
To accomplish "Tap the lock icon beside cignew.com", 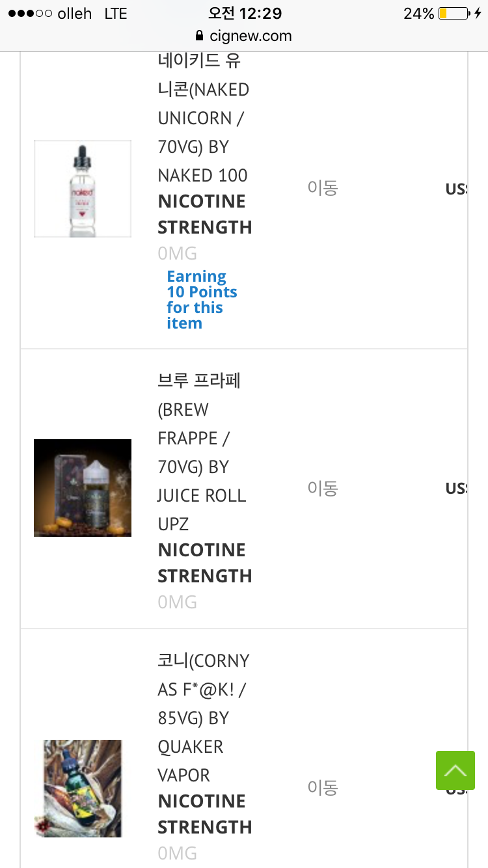I will [x=199, y=36].
